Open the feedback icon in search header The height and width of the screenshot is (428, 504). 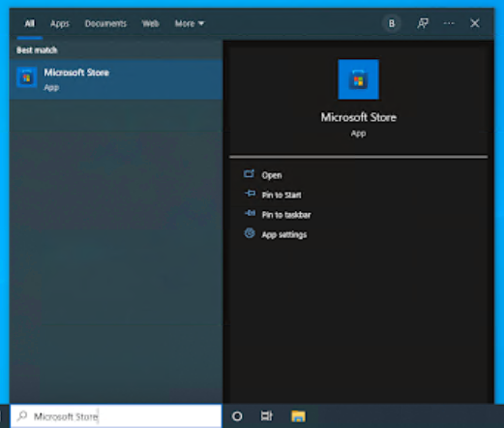coord(423,23)
